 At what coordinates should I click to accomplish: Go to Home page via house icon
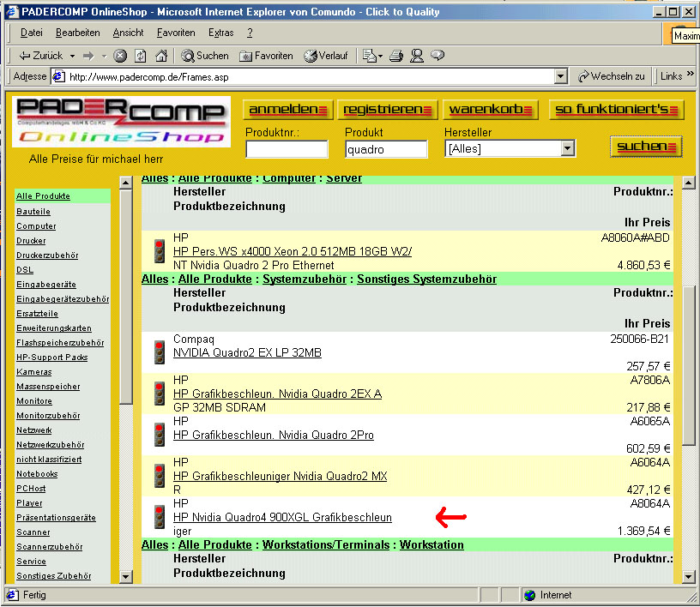pyautogui.click(x=161, y=56)
